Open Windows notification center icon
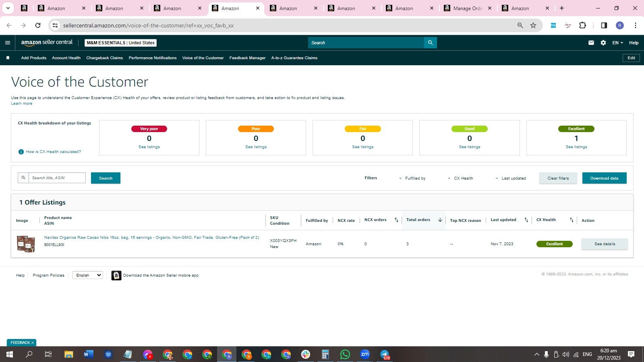Viewport: 644px width, 362px height. pyautogui.click(x=631, y=354)
